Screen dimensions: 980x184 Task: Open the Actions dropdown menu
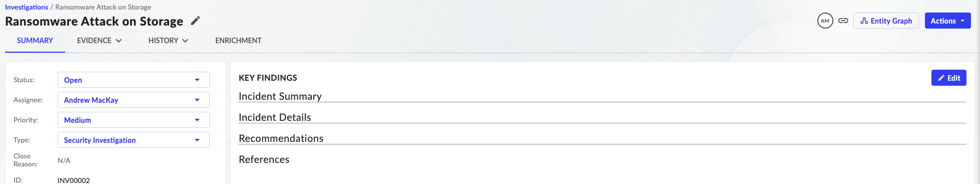[947, 21]
